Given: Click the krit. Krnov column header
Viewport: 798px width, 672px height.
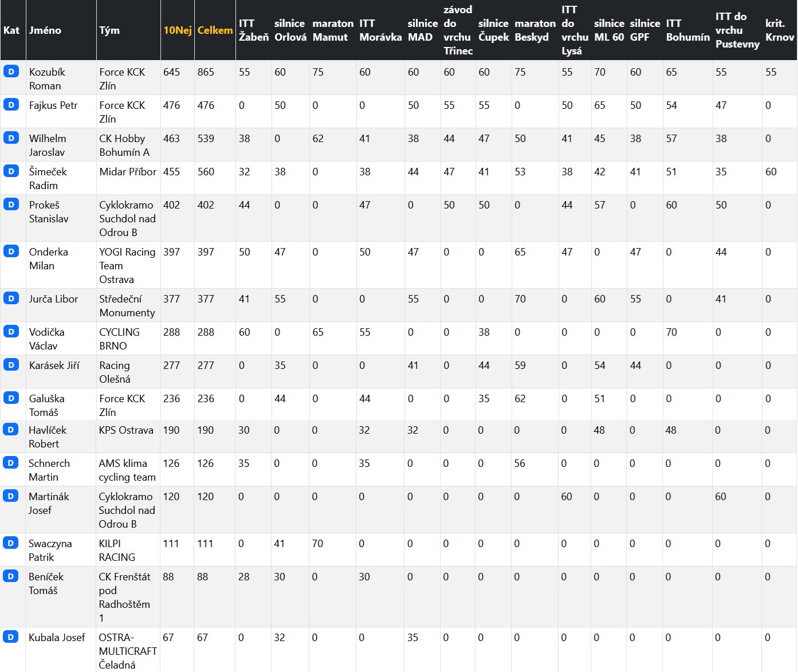Looking at the screenshot, I should coord(779,30).
